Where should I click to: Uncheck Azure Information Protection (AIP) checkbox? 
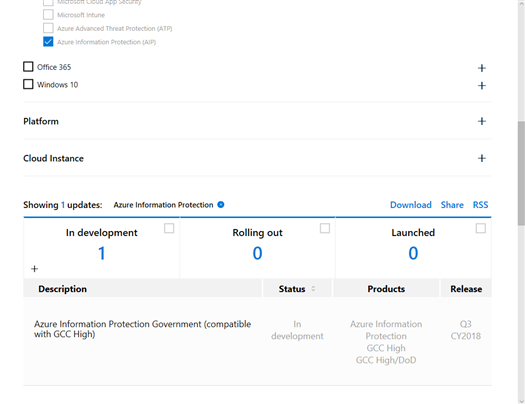click(x=48, y=42)
